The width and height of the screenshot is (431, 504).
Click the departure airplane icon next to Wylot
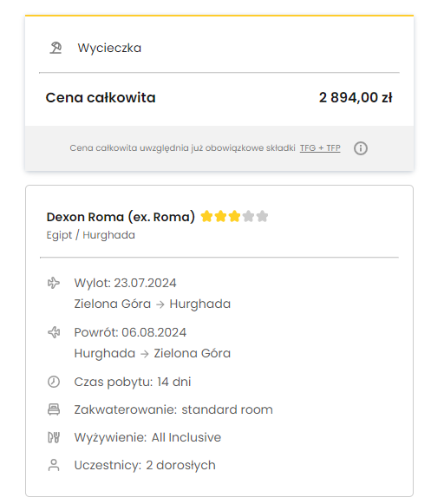pos(54,283)
